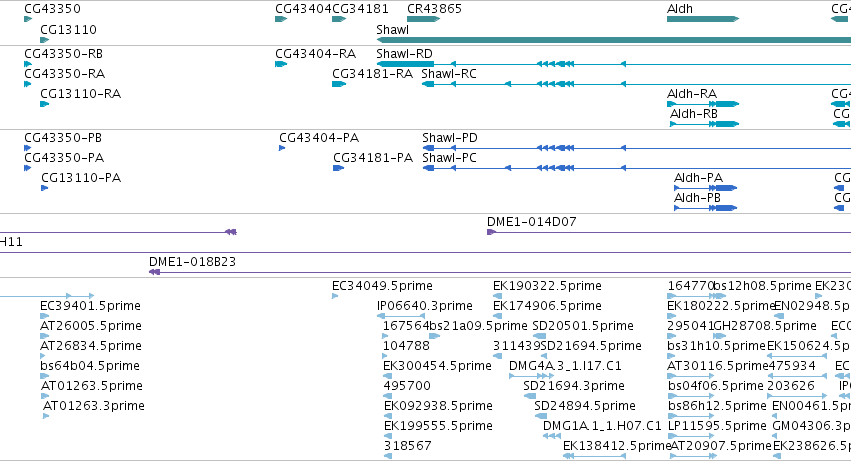Screen dimensions: 851x461
Task: Click the 318567 feature label
Action: tap(408, 447)
